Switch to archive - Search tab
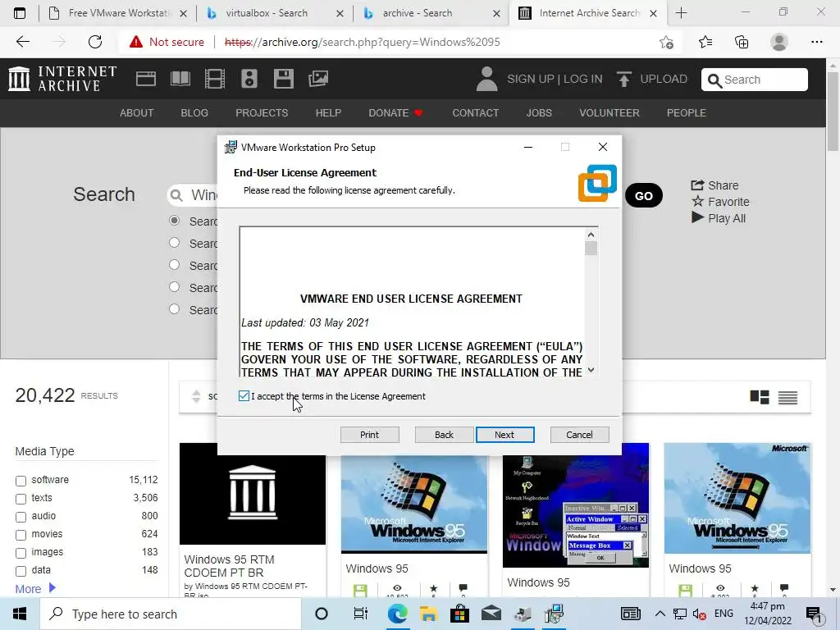The image size is (840, 630). point(431,13)
